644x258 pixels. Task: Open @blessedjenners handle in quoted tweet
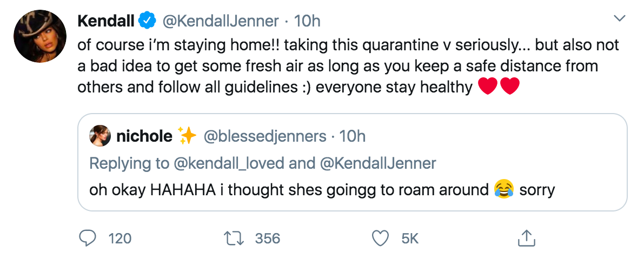click(265, 136)
